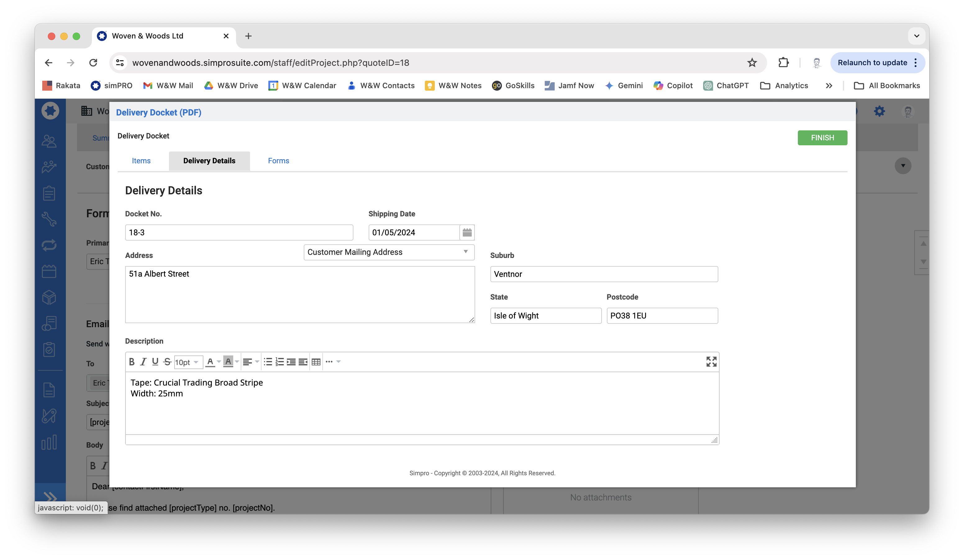Toggle italic formatting in Description editor
The image size is (964, 560).
[x=143, y=362]
